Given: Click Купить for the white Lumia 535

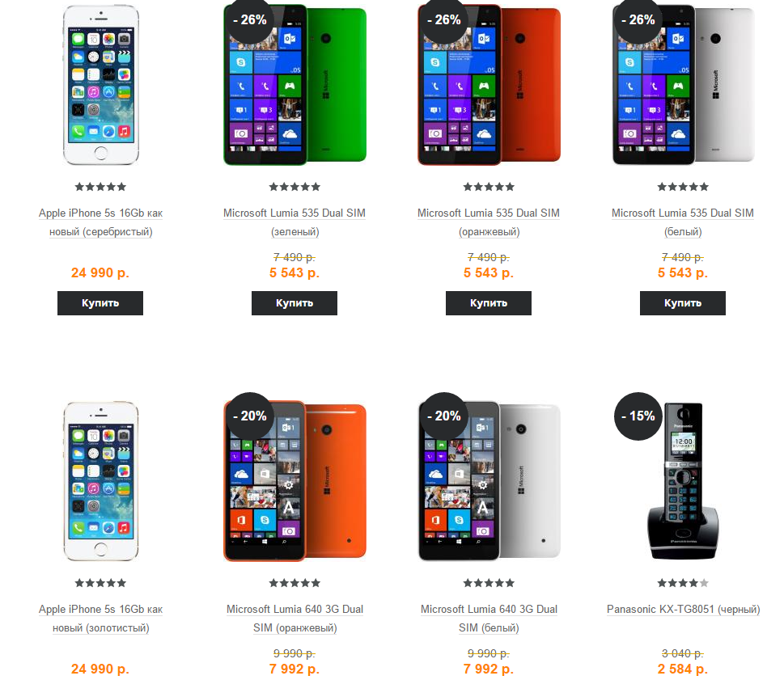Looking at the screenshot, I should coord(683,302).
